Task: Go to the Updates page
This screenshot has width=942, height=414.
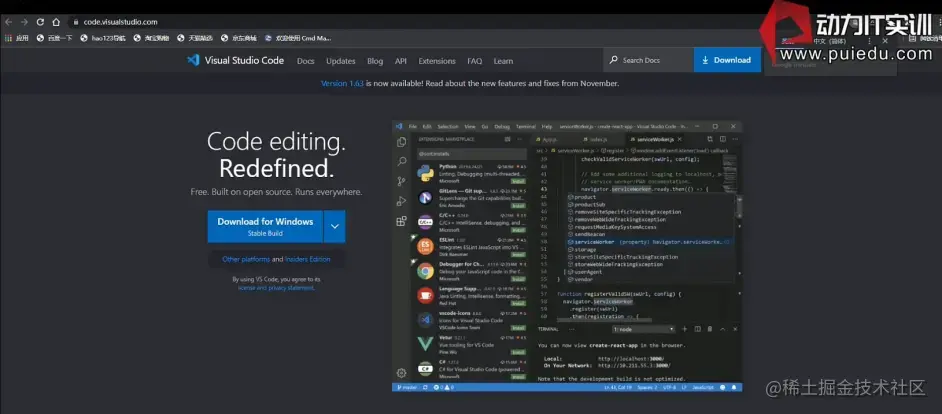Action: [x=341, y=61]
